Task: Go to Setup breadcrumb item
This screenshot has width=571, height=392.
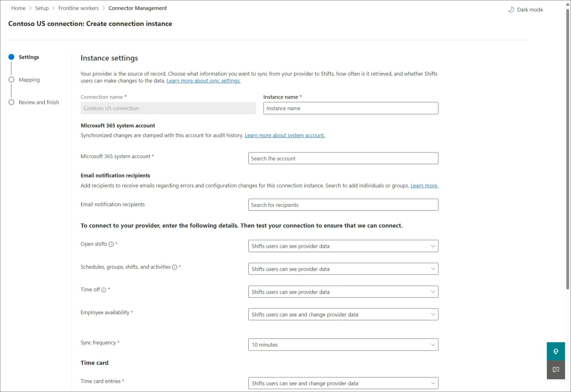Action: (42, 8)
